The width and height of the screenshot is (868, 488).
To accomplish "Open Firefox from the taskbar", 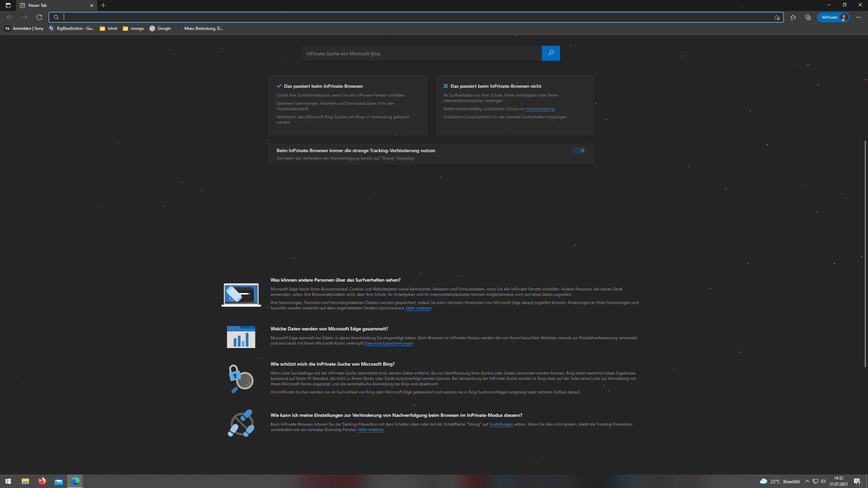I will (42, 481).
